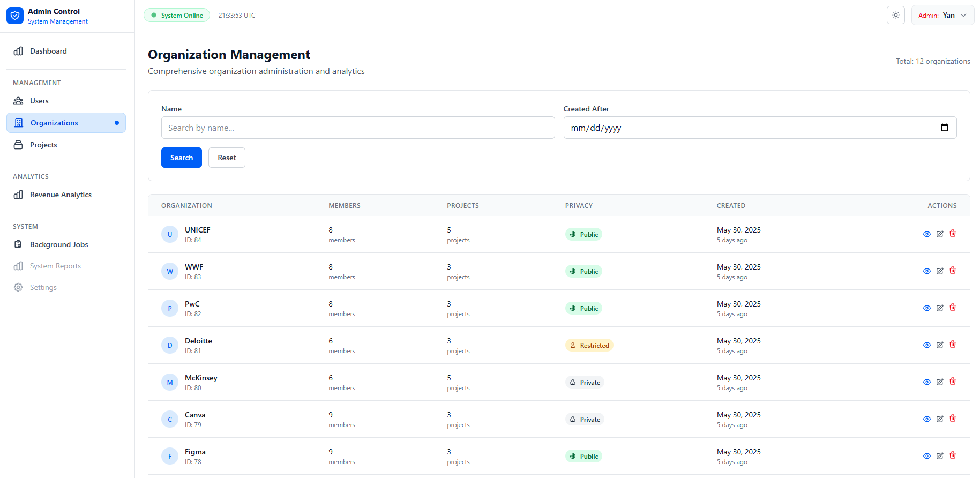Edit the Canva organization entry
This screenshot has height=478, width=980.
pyautogui.click(x=940, y=419)
